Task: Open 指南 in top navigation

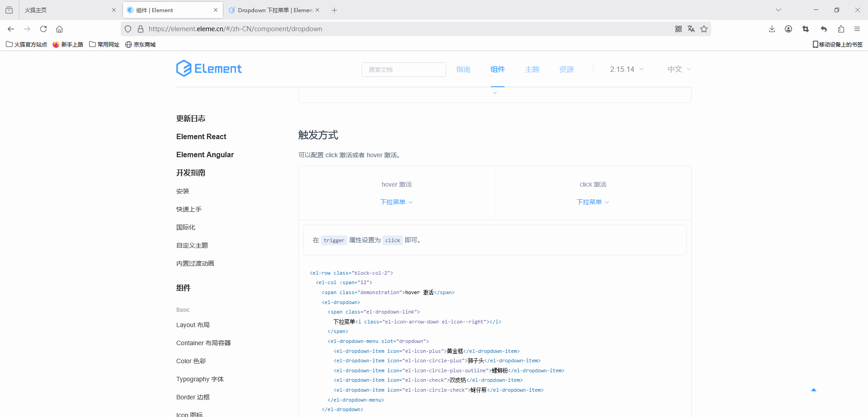Action: 463,69
